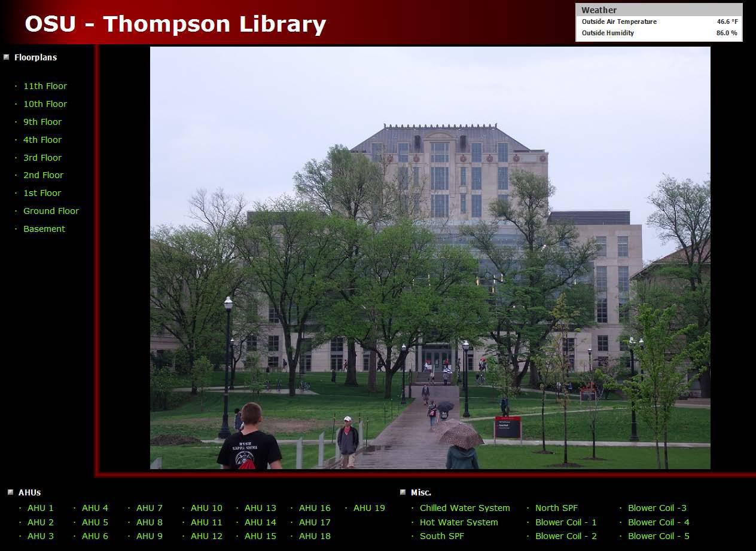View the 2nd Floor floorplan
The height and width of the screenshot is (551, 756).
pos(43,175)
